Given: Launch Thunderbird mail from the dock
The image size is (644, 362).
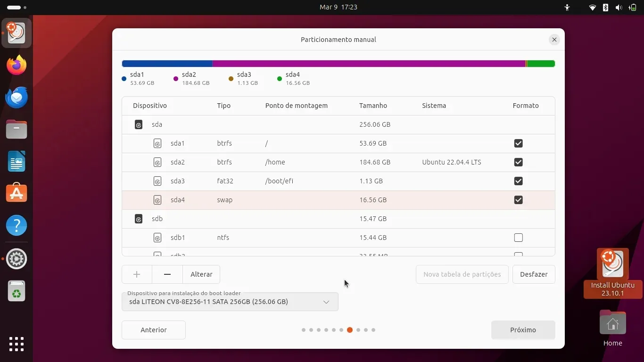Looking at the screenshot, I should click(x=17, y=97).
